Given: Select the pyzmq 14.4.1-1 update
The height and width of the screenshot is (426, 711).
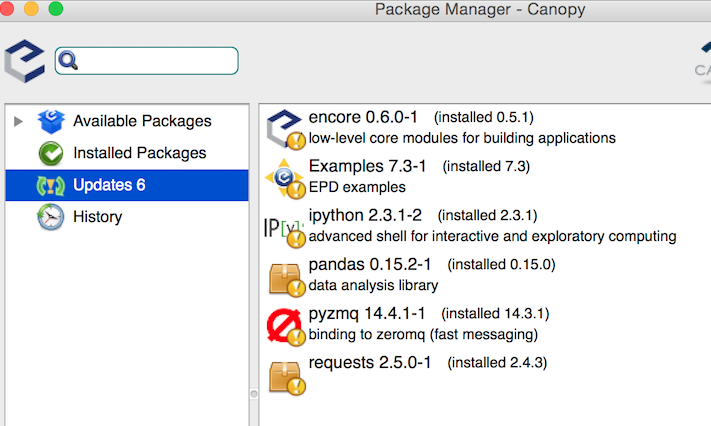Looking at the screenshot, I should [x=367, y=313].
